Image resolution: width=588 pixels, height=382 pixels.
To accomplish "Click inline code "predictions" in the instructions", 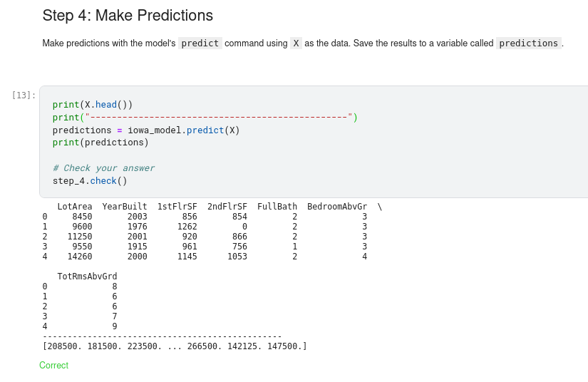I will click(528, 43).
